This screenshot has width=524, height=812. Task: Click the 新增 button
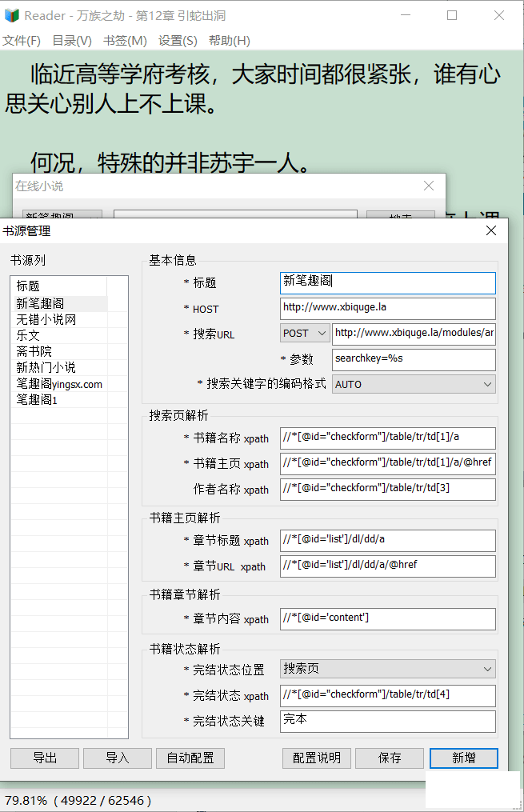(x=464, y=758)
